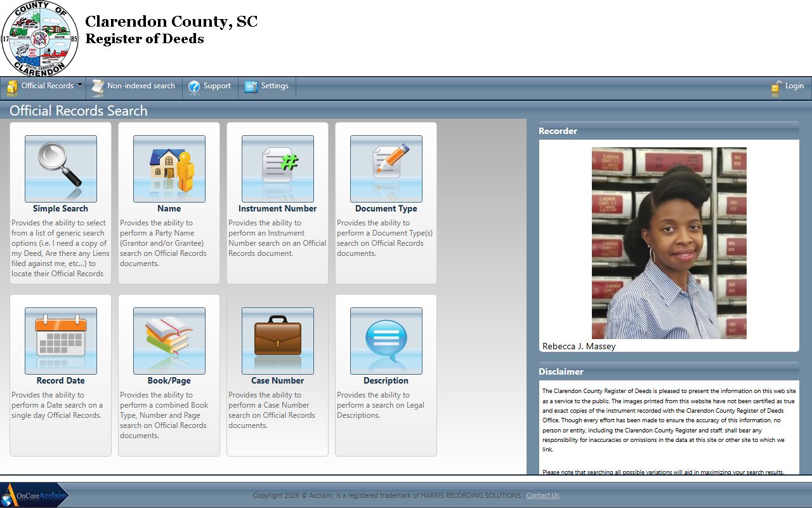Click the Login link
812x508 pixels.
click(x=794, y=86)
